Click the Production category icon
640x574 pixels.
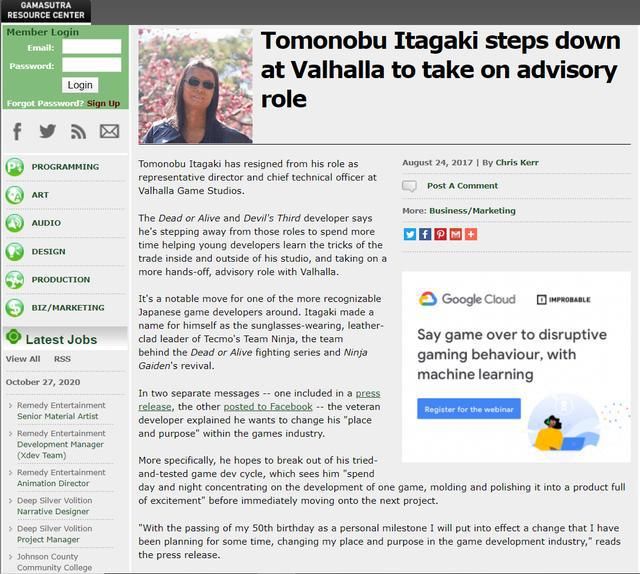coord(15,280)
